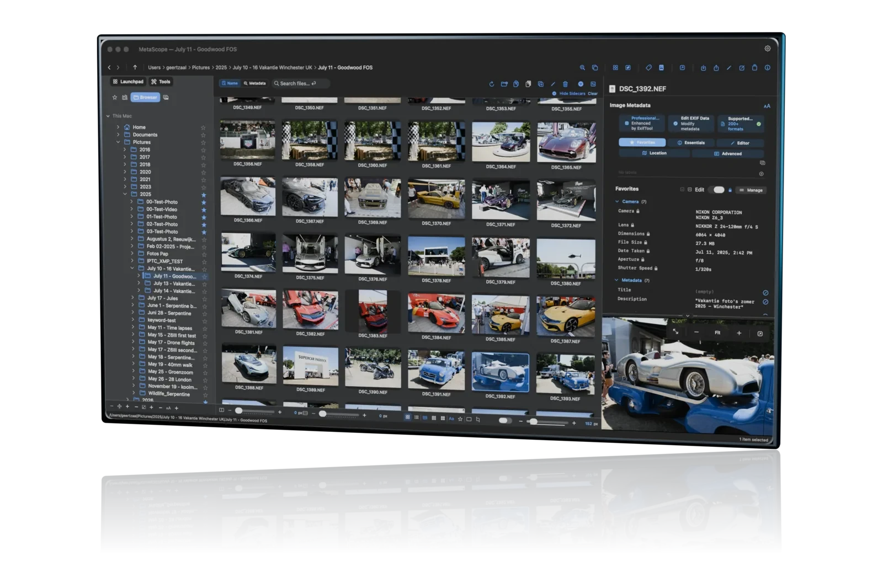
Task: Unfavorite the 00-Test-Video folder star
Action: pos(204,210)
